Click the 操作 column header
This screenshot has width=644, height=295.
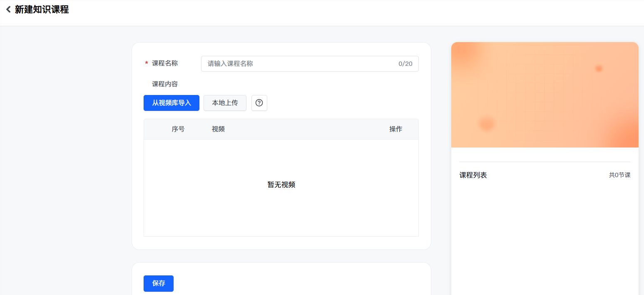[395, 129]
